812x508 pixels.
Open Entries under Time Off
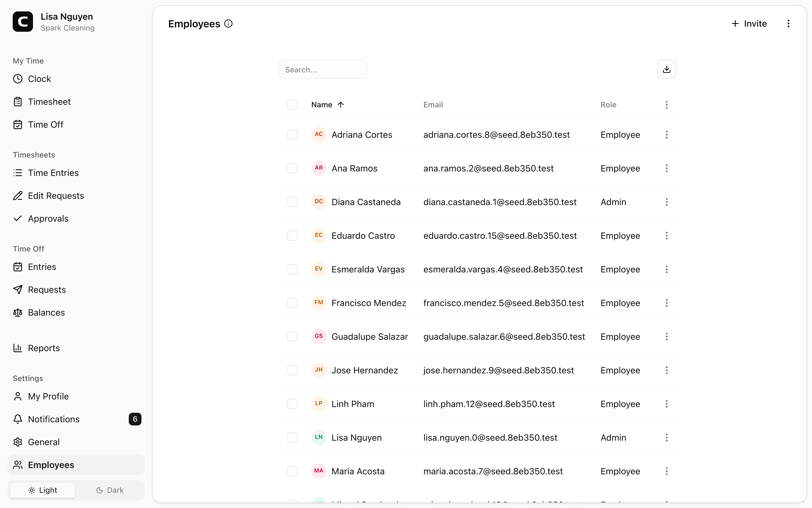(76, 267)
